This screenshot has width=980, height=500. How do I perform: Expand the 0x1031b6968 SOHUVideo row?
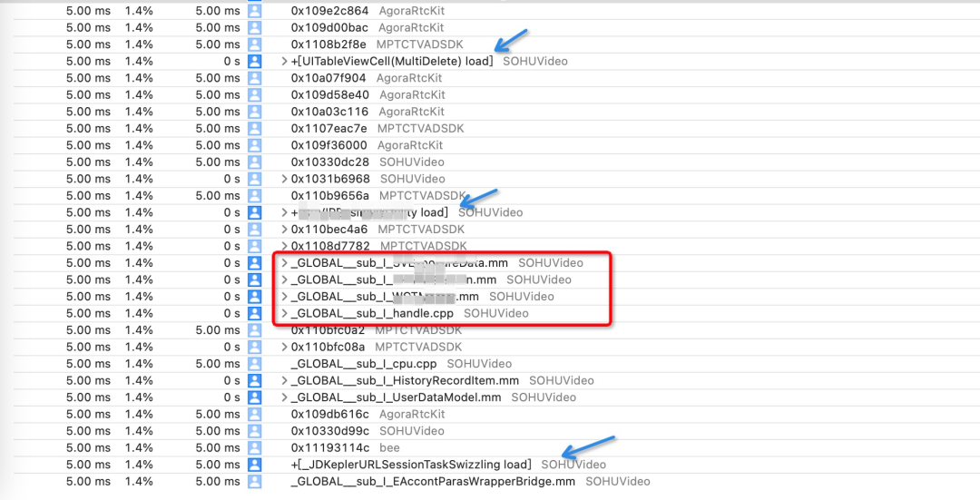click(284, 179)
